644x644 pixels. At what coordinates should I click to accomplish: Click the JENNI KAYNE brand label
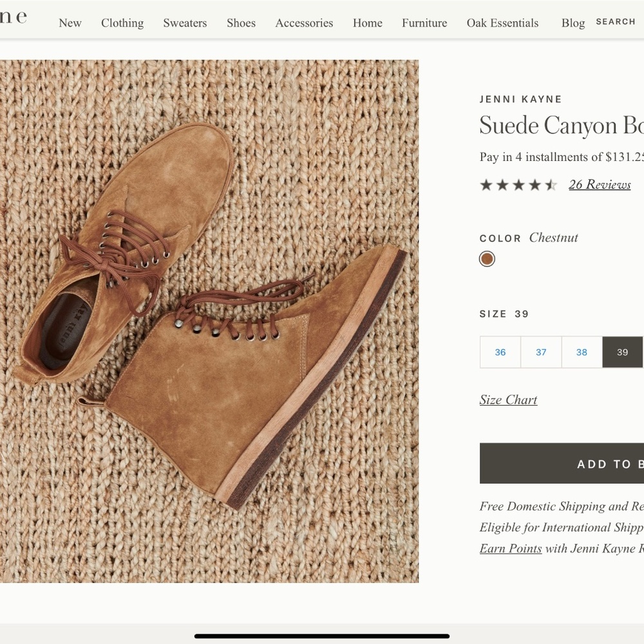click(x=520, y=99)
